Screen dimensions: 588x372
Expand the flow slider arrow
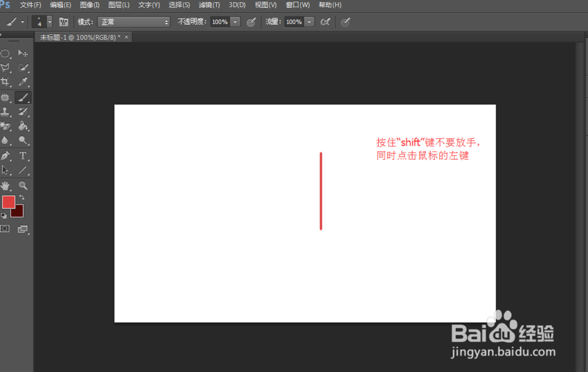(x=309, y=22)
